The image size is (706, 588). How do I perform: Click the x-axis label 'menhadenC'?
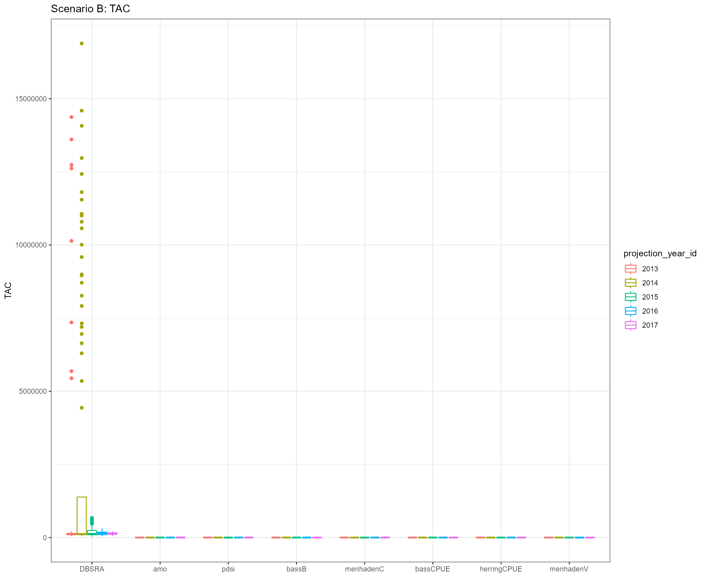pyautogui.click(x=364, y=569)
